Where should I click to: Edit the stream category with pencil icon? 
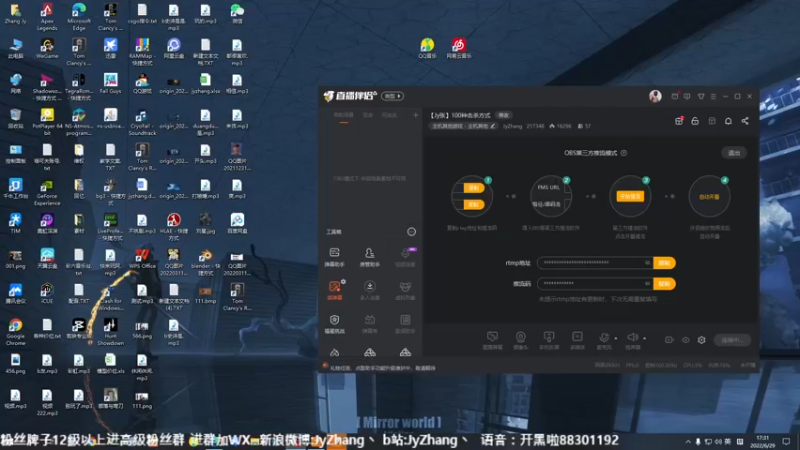coord(492,126)
